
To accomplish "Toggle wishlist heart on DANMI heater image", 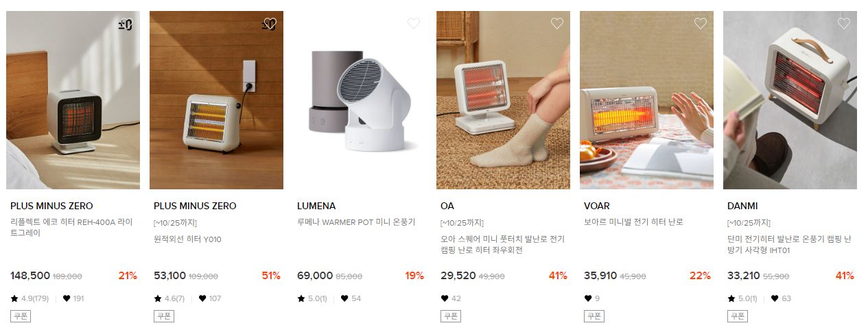I will (x=843, y=23).
